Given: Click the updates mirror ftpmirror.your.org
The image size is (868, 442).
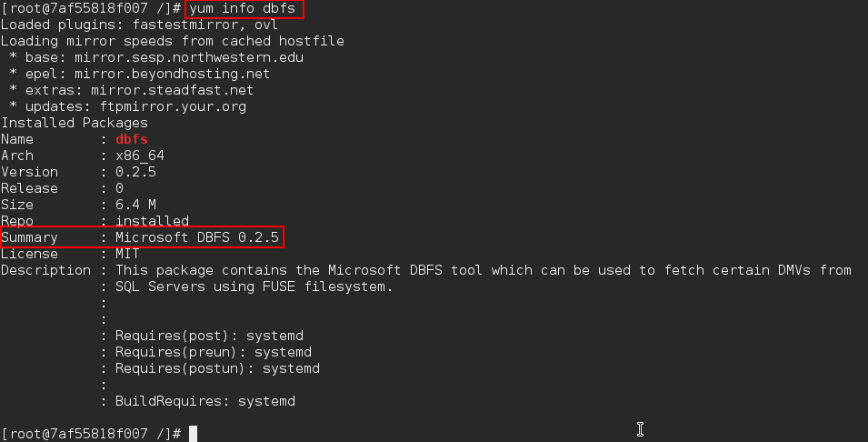Looking at the screenshot, I should click(173, 106).
